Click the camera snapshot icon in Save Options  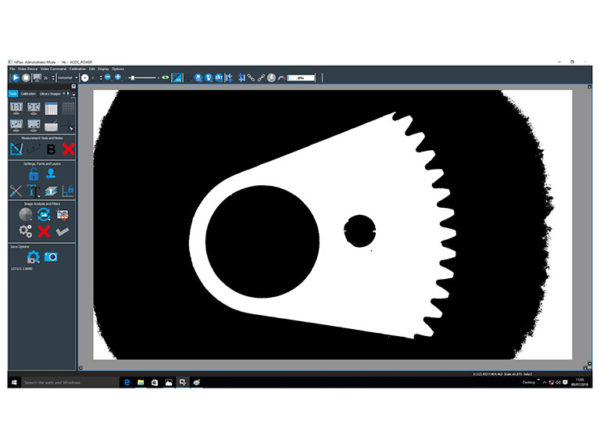pyautogui.click(x=50, y=257)
